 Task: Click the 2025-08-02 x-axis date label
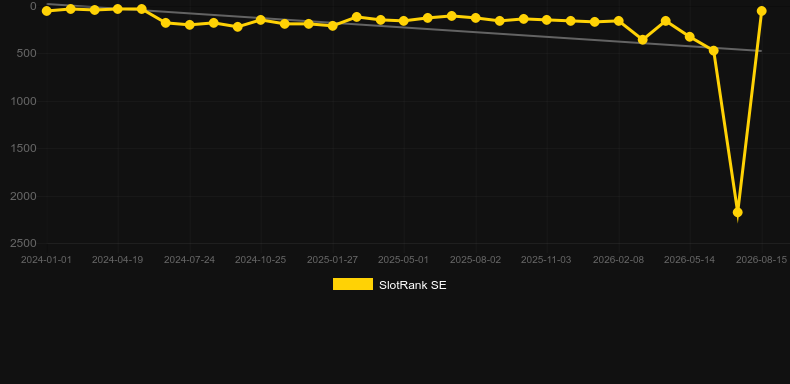pyautogui.click(x=476, y=260)
